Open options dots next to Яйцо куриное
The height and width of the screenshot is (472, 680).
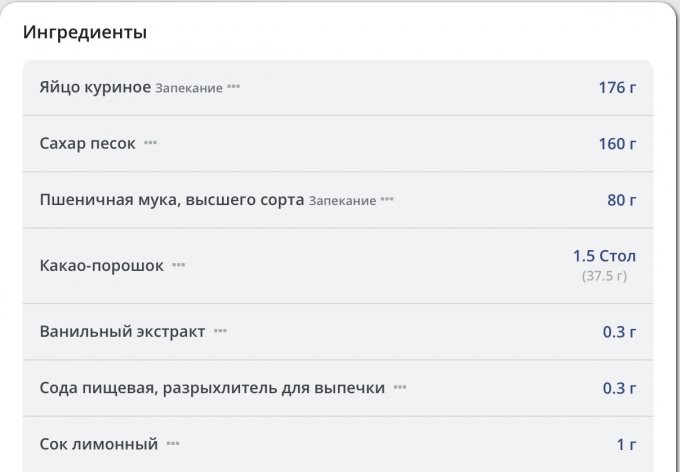point(233,87)
